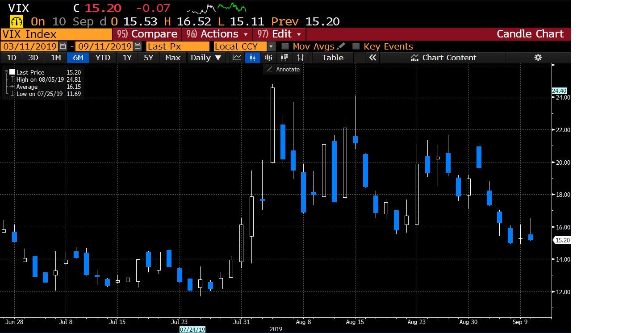Enable the Mov Avgs checkbox
Viewport: 644px width, 333px height.
285,46
